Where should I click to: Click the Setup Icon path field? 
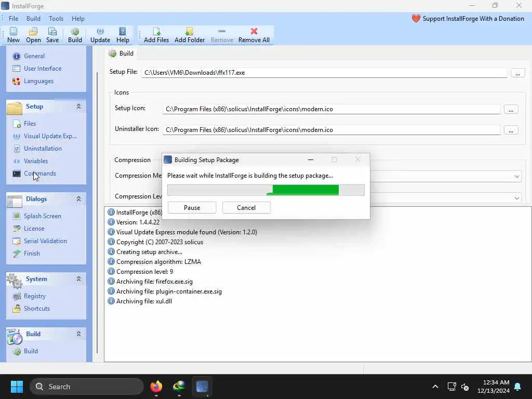click(331, 109)
